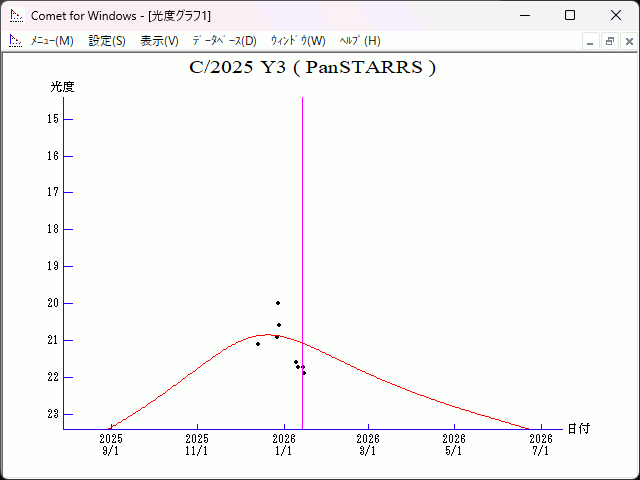Minimize the inner 光度グラフ1 child window
The width and height of the screenshot is (640, 480).
pyautogui.click(x=590, y=41)
